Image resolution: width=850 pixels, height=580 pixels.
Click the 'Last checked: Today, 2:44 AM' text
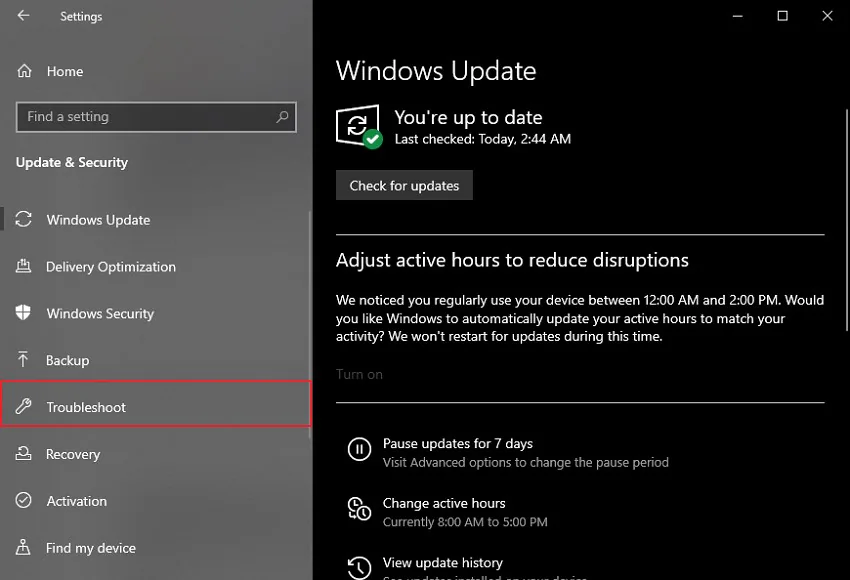[x=482, y=139]
